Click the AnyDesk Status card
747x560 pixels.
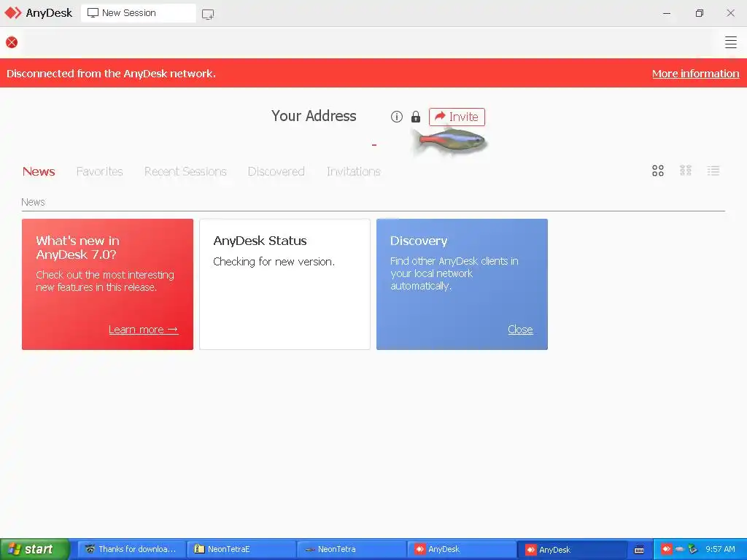(285, 284)
